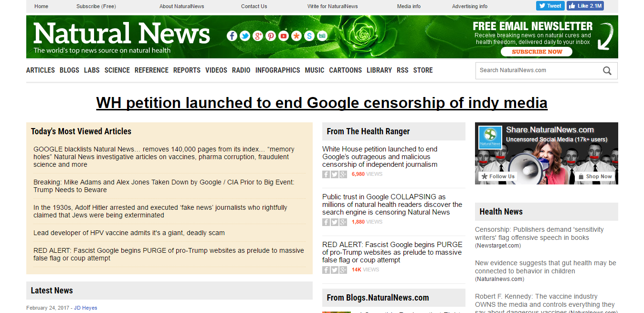Viewport: 644px width, 313px height.
Task: Open the YouTube icon in the header banner
Action: (x=284, y=36)
